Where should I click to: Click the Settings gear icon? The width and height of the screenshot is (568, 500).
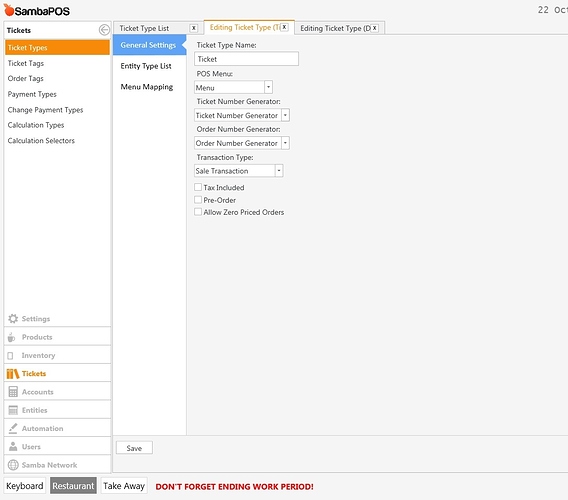[x=13, y=318]
